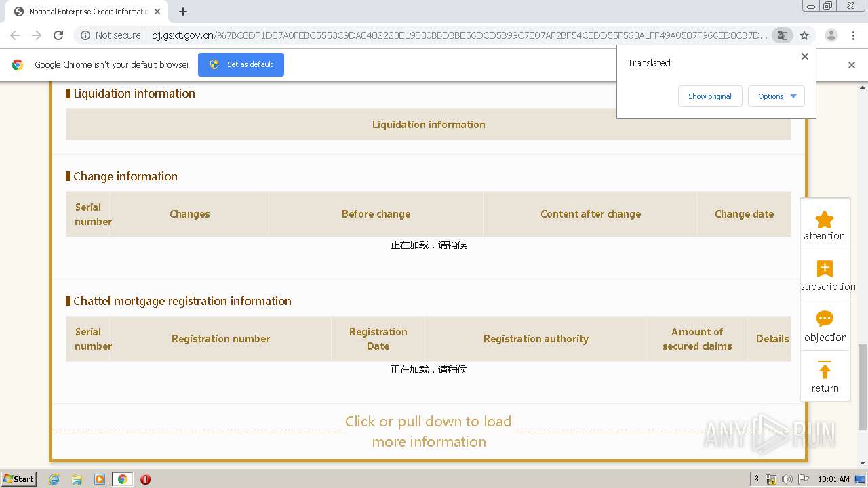Click the return to top arrow
This screenshot has height=488, width=868.
point(825,370)
